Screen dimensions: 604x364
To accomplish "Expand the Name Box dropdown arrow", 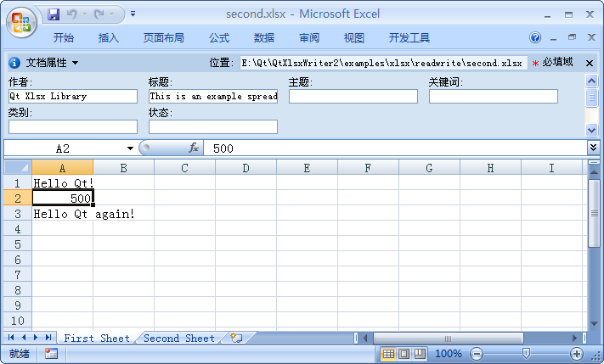I will 130,148.
